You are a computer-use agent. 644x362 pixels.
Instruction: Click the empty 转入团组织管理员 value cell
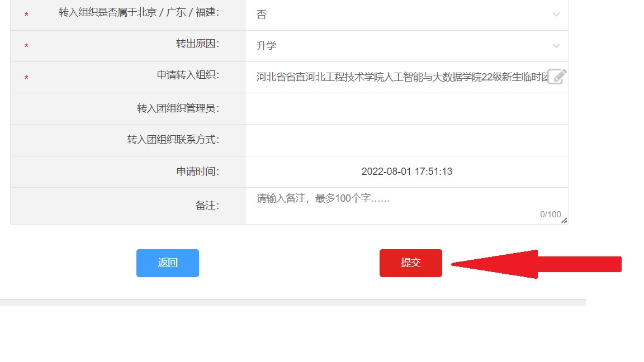click(x=406, y=109)
